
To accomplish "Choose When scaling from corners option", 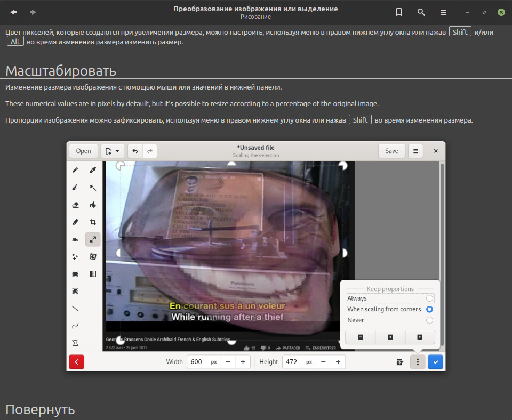I will 429,309.
